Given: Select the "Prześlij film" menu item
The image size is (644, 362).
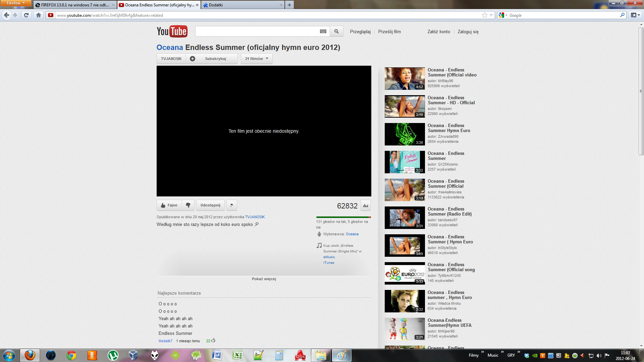Looking at the screenshot, I should coord(389,32).
